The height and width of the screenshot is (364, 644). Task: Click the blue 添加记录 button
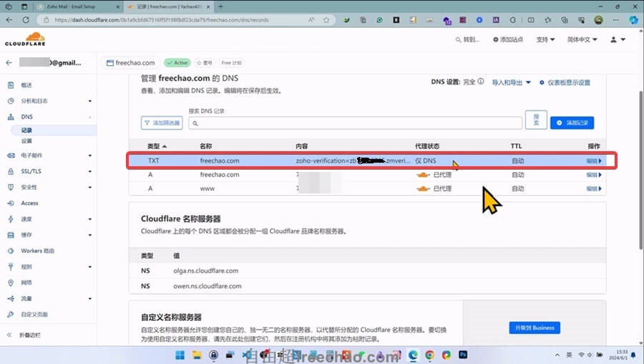(571, 123)
